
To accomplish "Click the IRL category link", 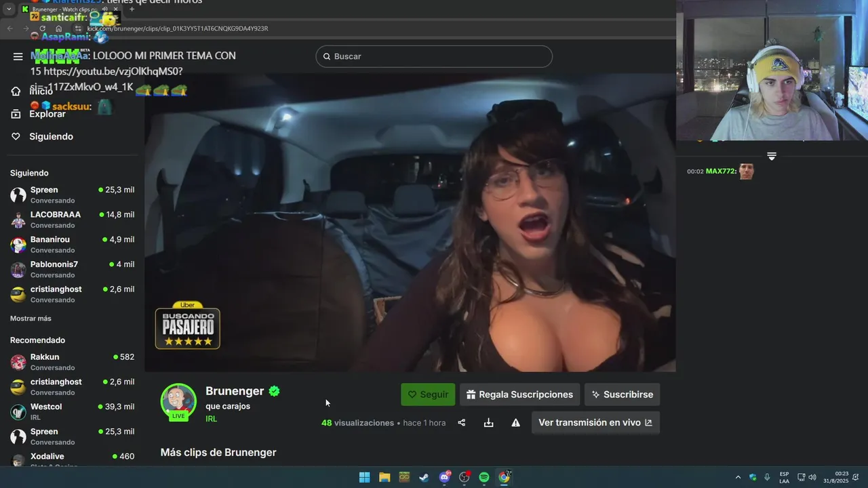I will click(211, 419).
